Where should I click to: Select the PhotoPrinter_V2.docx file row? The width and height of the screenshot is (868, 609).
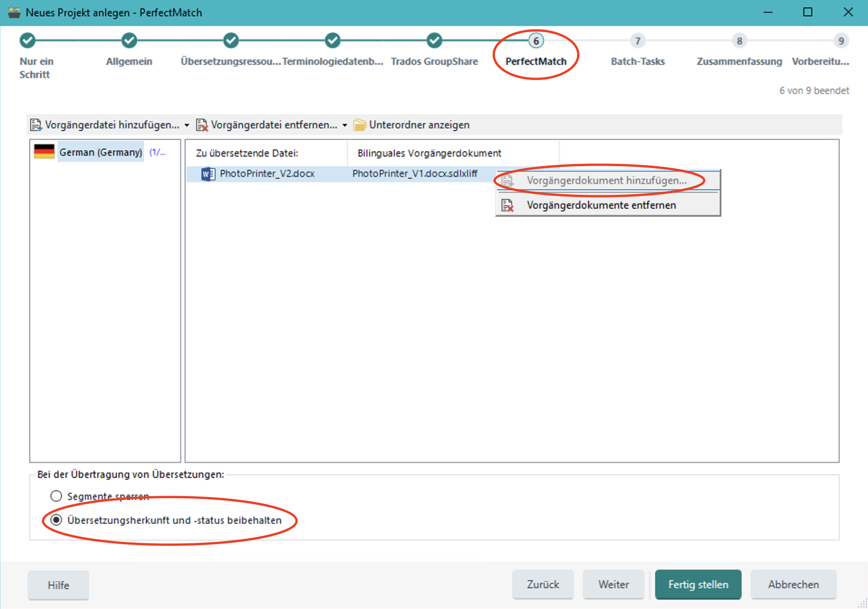tap(341, 174)
